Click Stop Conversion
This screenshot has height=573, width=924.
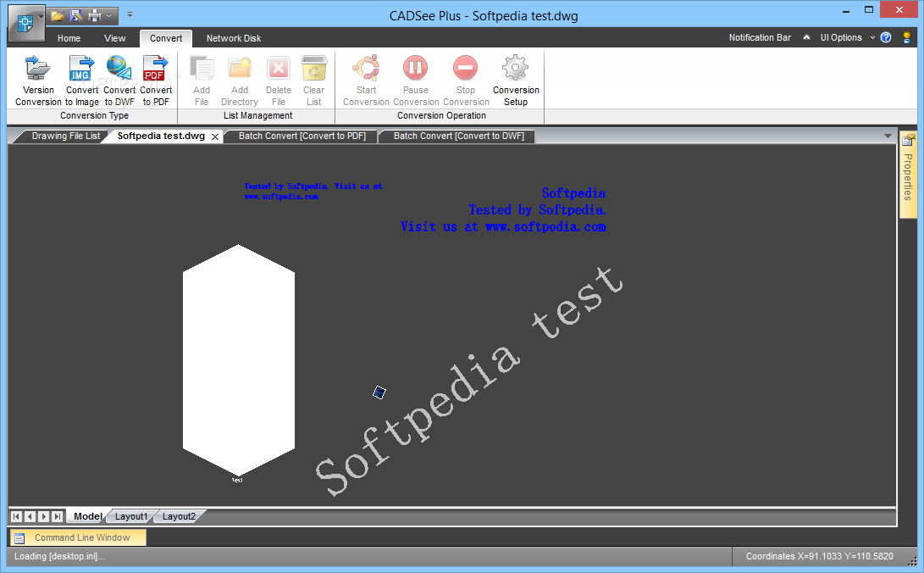click(466, 81)
